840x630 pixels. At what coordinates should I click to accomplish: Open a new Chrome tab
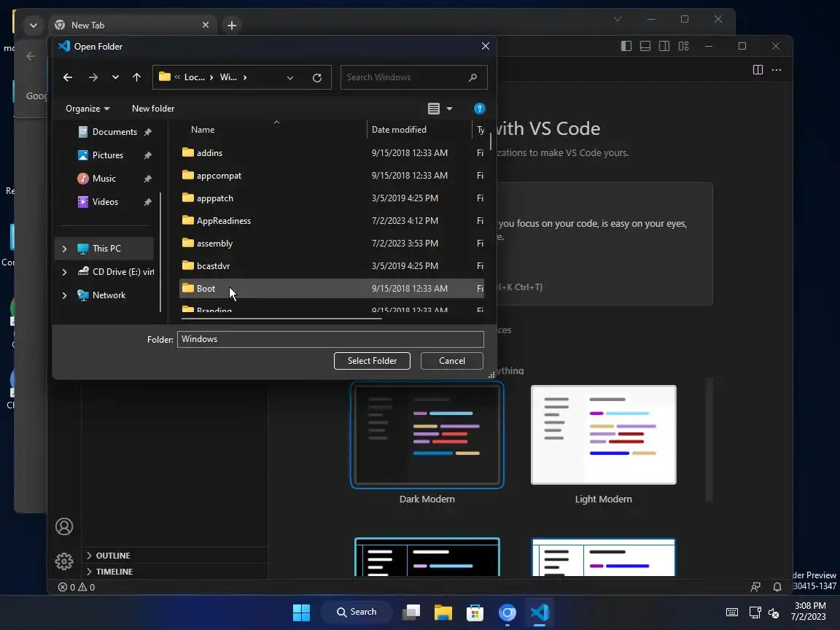tap(231, 26)
